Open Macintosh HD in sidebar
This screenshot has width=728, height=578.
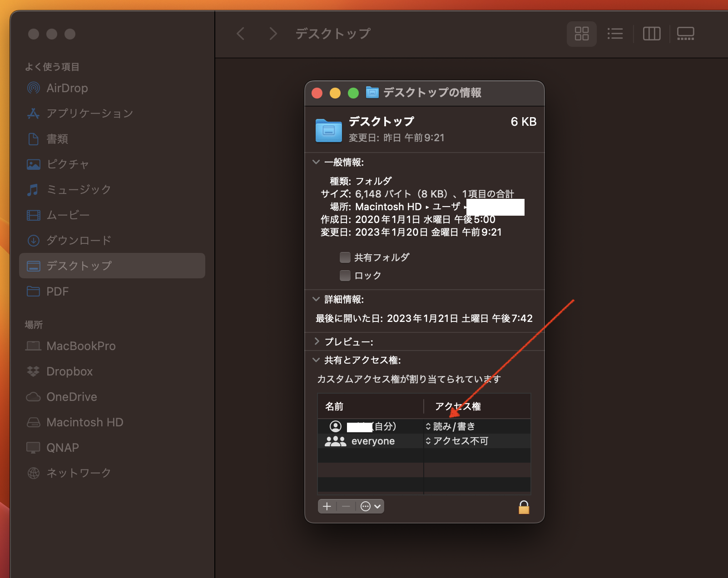pos(84,422)
